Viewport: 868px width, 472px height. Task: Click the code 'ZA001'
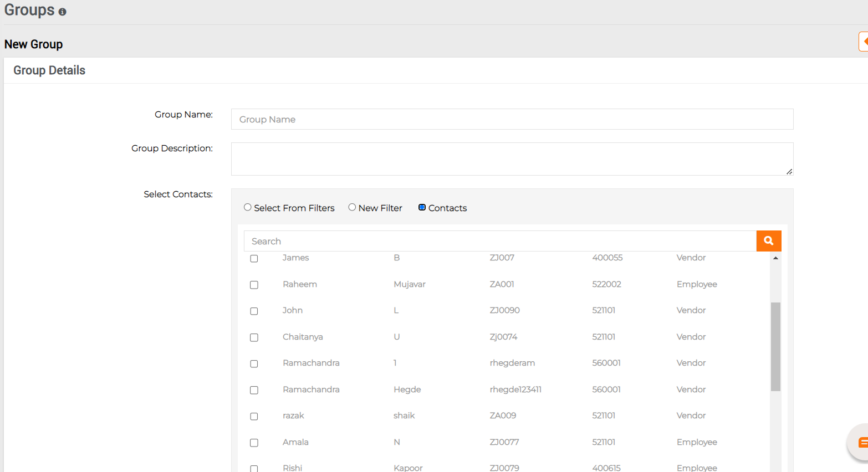[502, 284]
